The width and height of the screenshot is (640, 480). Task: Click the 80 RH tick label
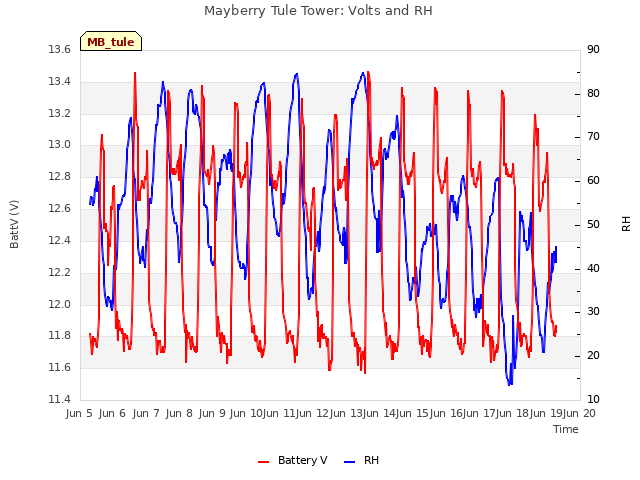[593, 93]
